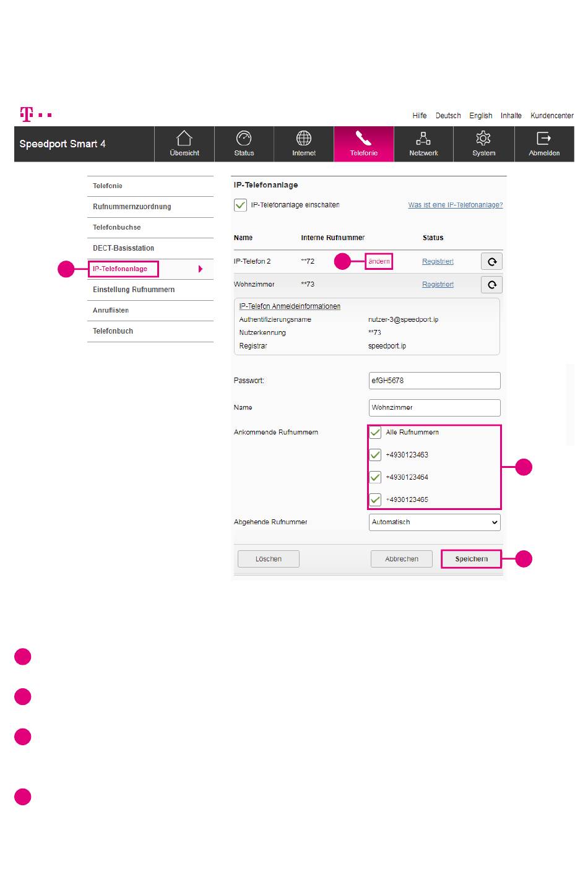The image size is (588, 882).
Task: Click ändern for IP-Telefon 2
Action: click(x=379, y=261)
